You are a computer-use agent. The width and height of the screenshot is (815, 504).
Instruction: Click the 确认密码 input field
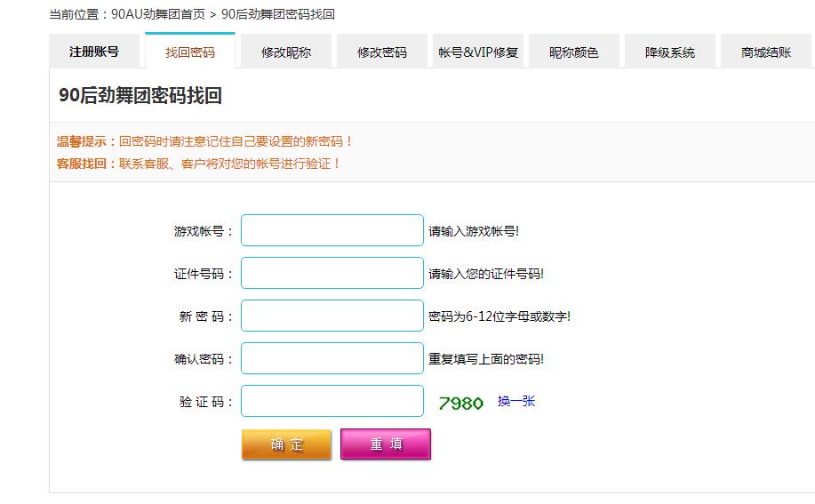[x=332, y=358]
